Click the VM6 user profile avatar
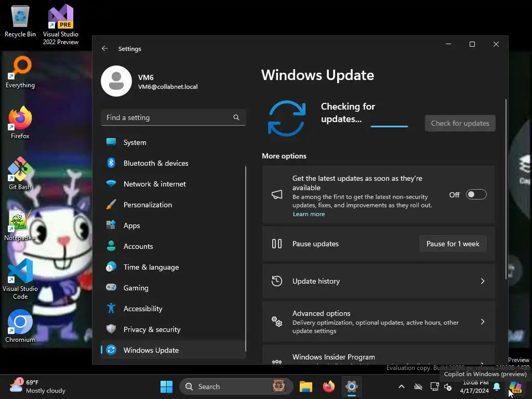The width and height of the screenshot is (532, 399). (116, 81)
